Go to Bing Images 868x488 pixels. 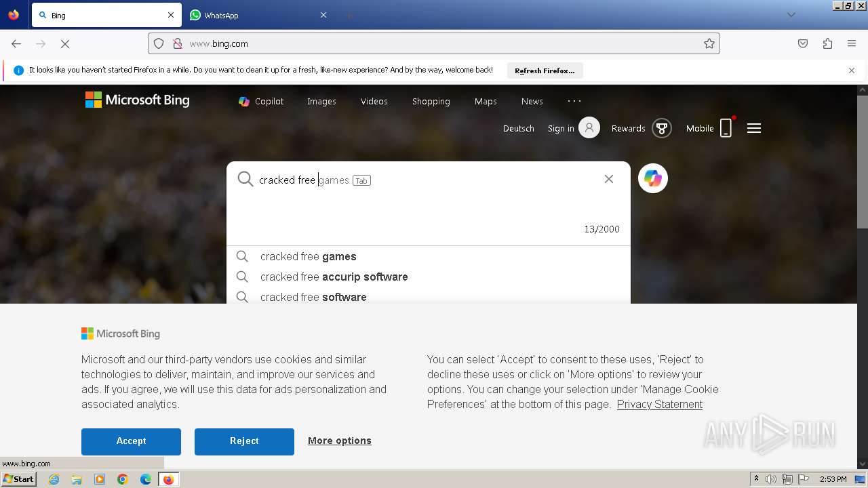tap(321, 101)
